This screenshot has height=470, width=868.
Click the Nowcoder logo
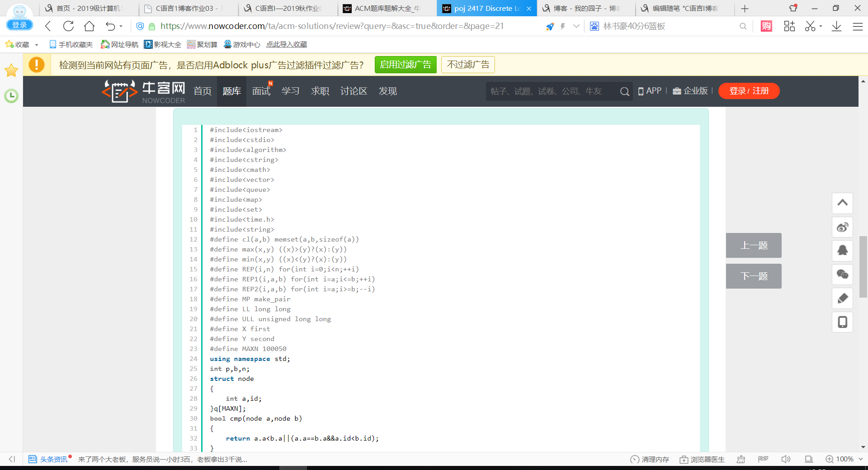144,91
